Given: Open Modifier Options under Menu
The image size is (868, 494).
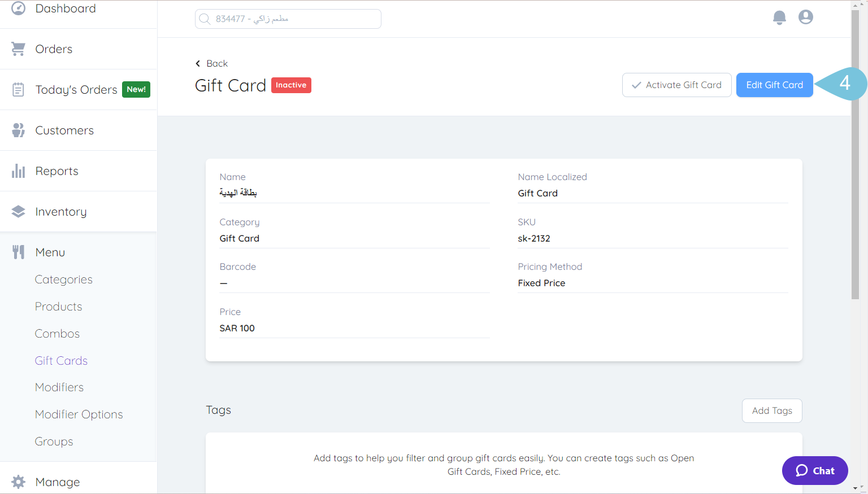Looking at the screenshot, I should (79, 414).
